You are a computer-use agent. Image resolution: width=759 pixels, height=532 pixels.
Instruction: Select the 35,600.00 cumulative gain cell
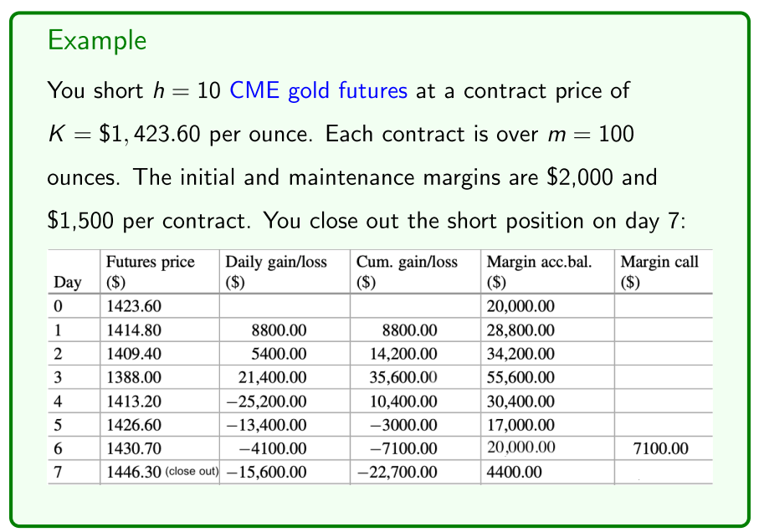[x=404, y=377]
